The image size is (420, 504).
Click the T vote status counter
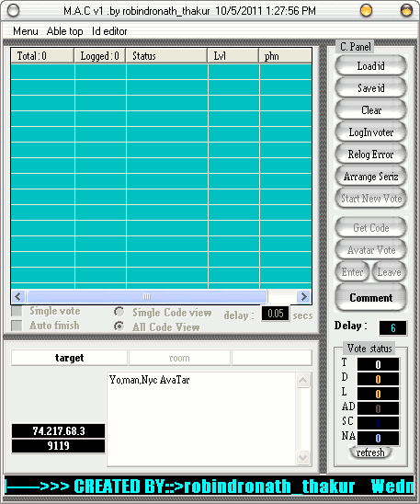tap(379, 364)
